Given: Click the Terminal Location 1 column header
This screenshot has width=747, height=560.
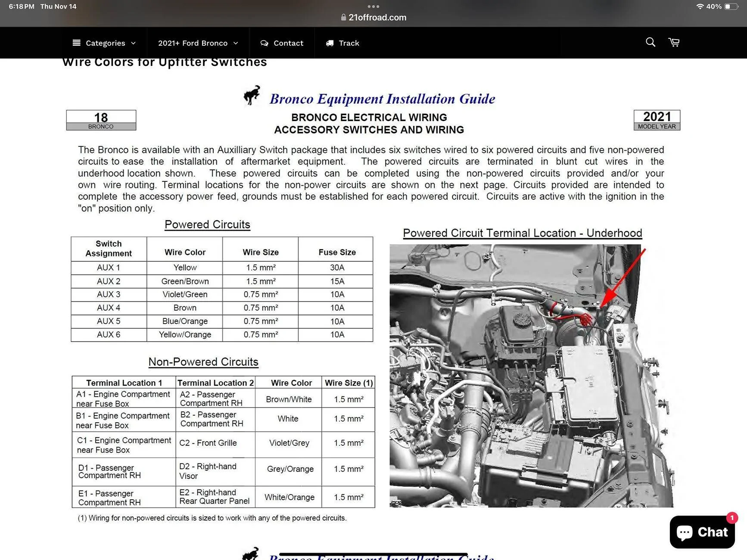Looking at the screenshot, I should (124, 383).
